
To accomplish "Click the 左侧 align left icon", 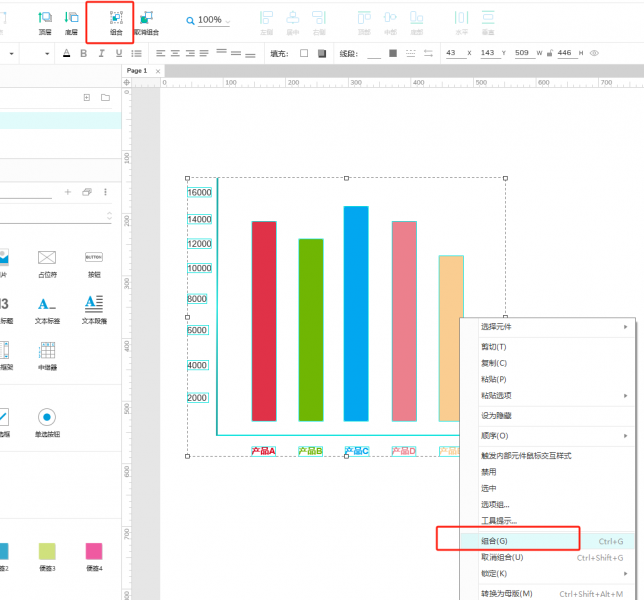I will [266, 18].
